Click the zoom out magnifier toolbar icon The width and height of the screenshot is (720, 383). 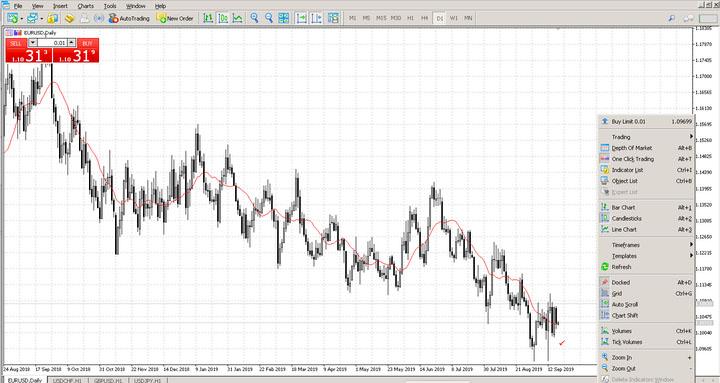coord(269,18)
